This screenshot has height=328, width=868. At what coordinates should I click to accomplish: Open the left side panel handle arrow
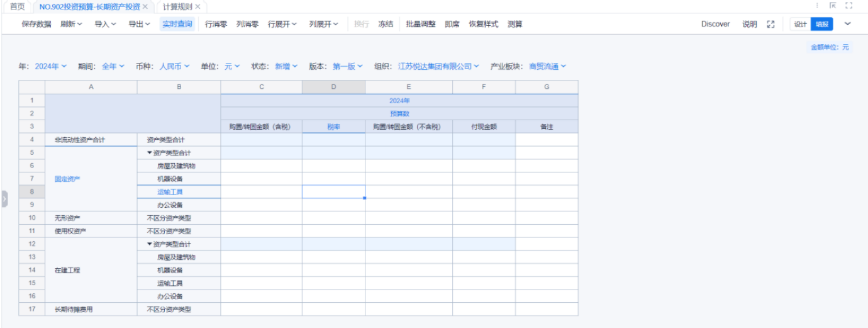[x=4, y=198]
